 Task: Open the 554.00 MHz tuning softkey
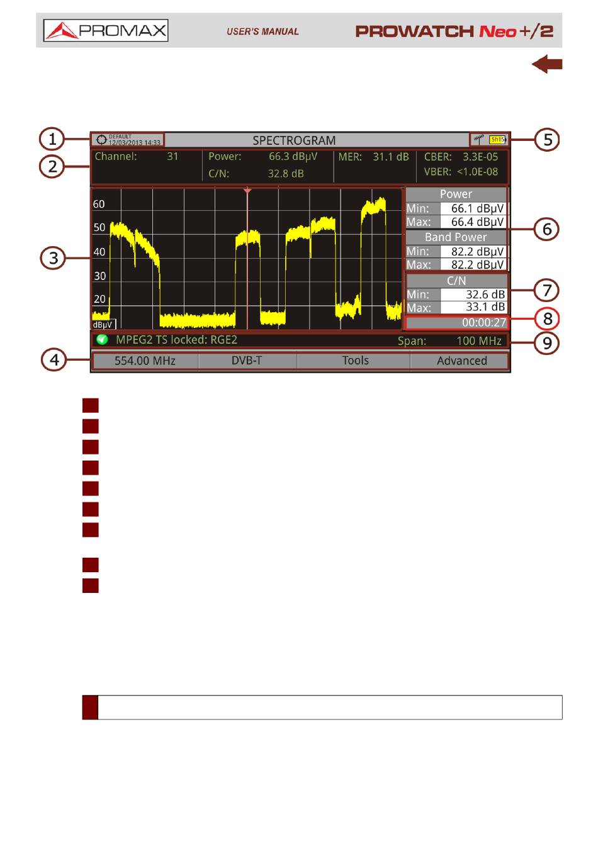145,361
